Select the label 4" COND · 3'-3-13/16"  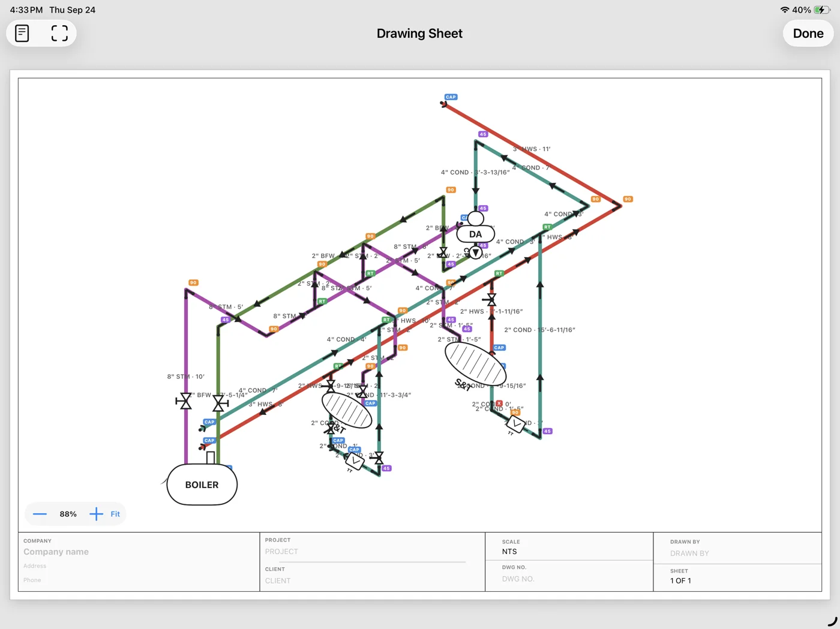point(475,172)
